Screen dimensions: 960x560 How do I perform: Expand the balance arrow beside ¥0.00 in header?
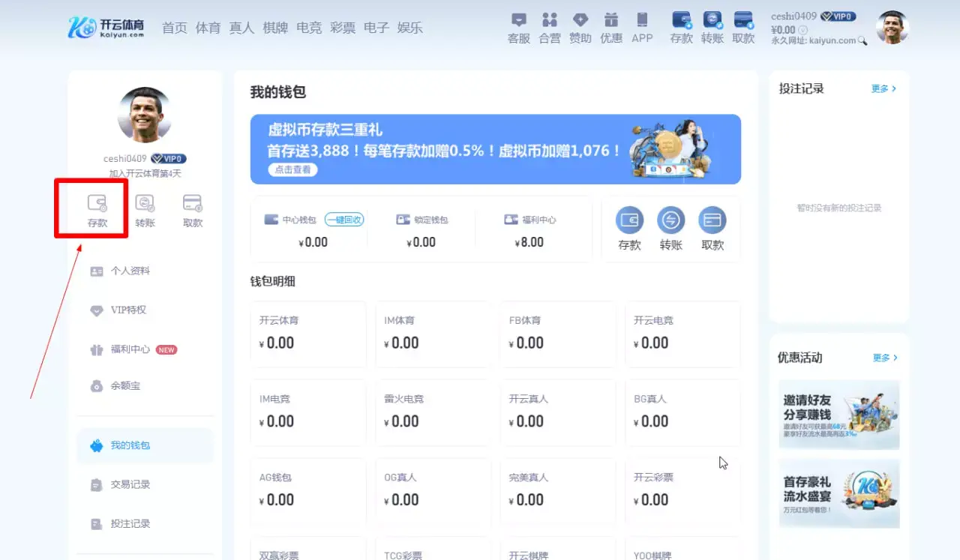click(802, 30)
